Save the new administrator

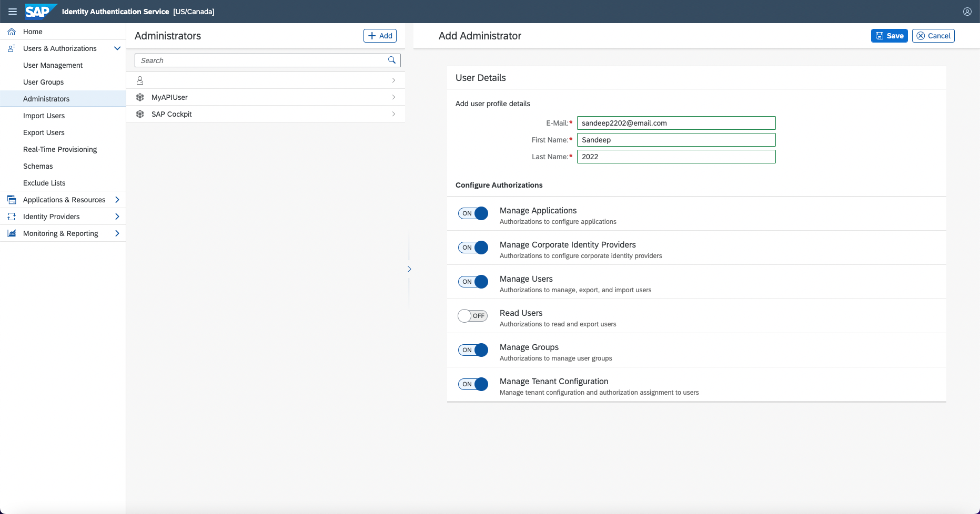point(889,36)
